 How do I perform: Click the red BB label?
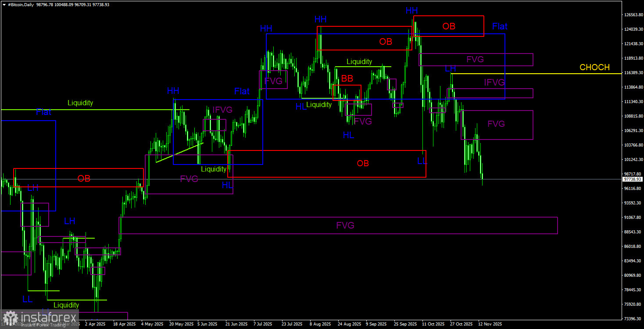347,79
